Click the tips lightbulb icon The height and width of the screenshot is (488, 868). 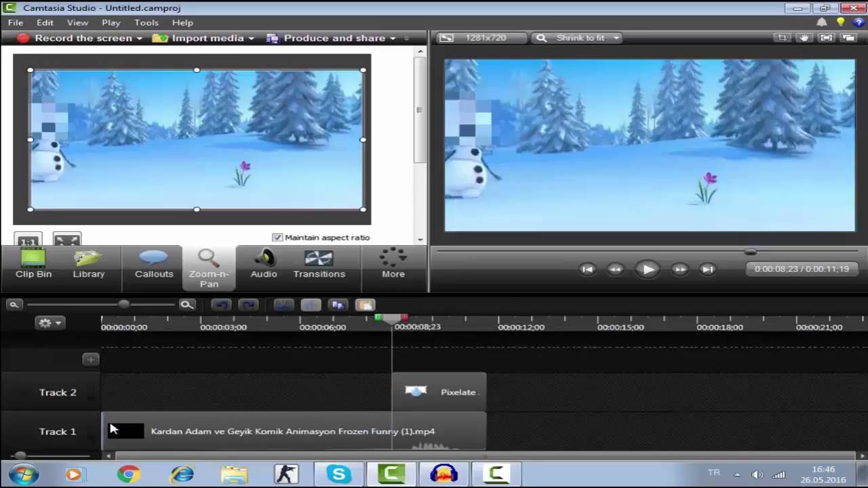[x=841, y=22]
